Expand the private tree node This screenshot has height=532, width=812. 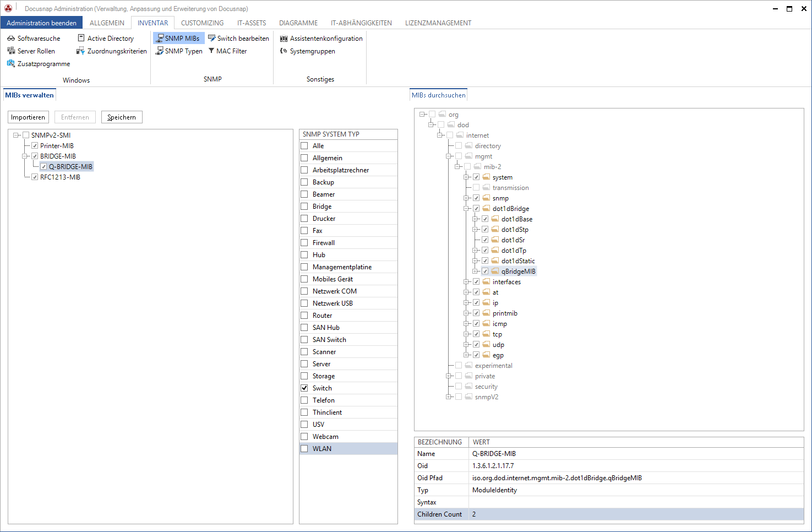point(449,376)
